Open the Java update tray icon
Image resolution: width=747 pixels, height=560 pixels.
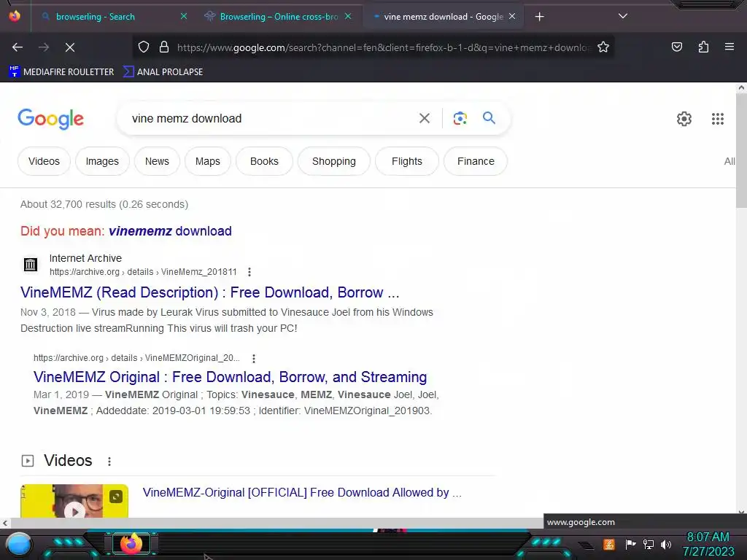pyautogui.click(x=609, y=544)
